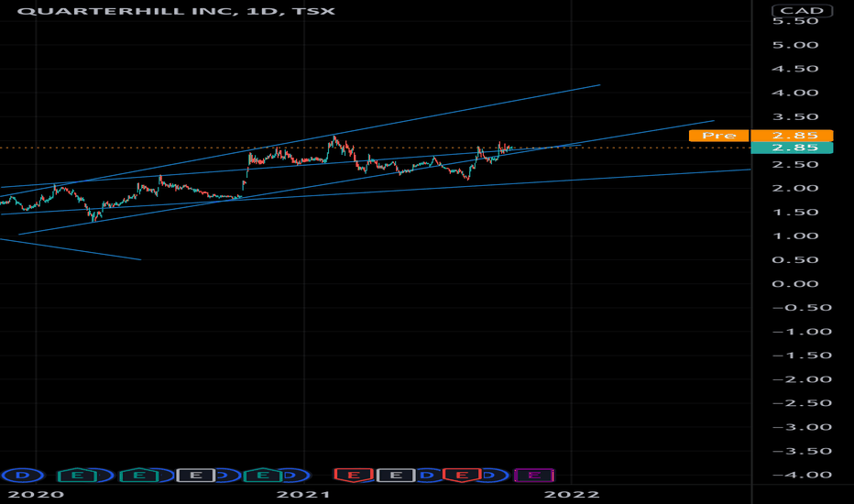Open the CAD currency selector
This screenshot has width=854, height=504.
pyautogui.click(x=802, y=11)
